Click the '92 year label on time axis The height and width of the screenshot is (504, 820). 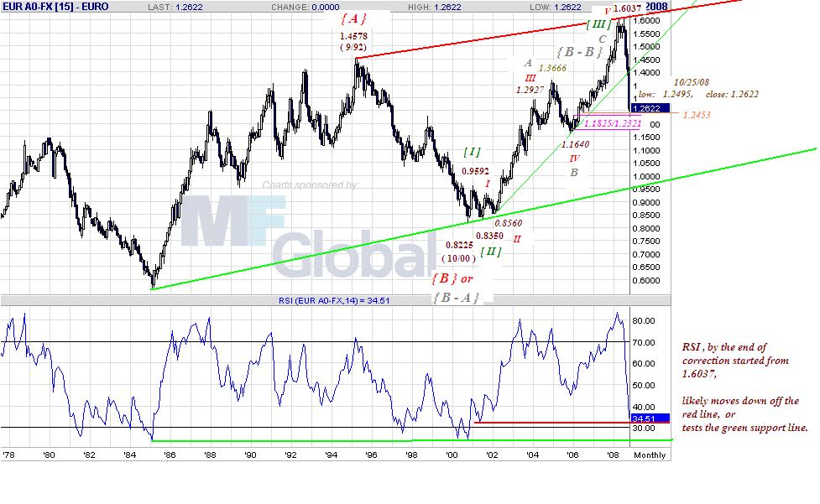[290, 455]
